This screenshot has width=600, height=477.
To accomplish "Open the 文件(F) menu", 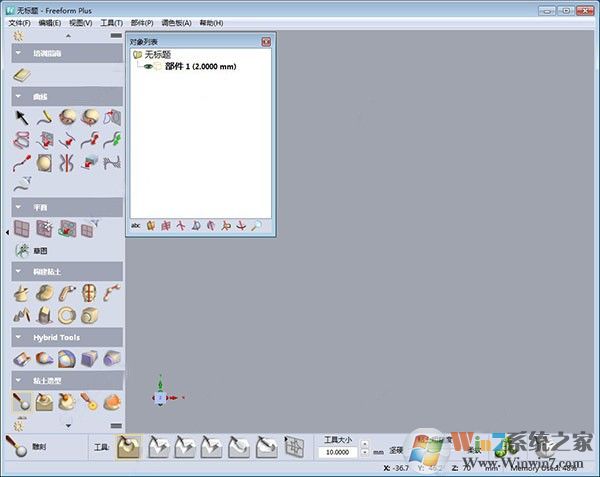I will click(20, 23).
